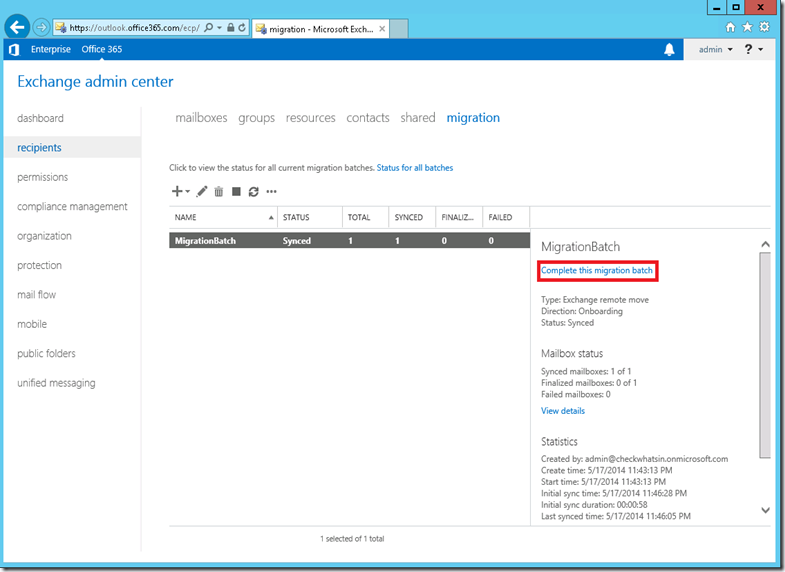Click the details pane scroll up arrow
785x572 pixels.
pyautogui.click(x=765, y=244)
